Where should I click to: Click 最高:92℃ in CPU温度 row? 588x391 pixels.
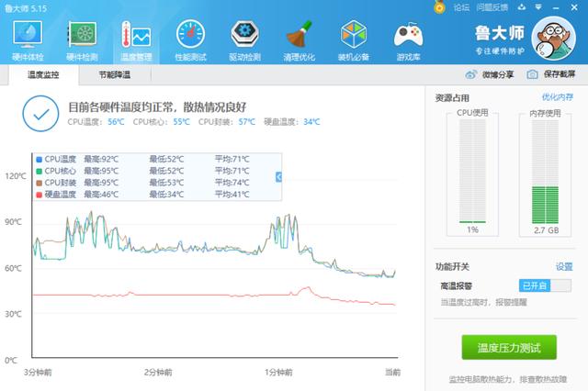101,159
